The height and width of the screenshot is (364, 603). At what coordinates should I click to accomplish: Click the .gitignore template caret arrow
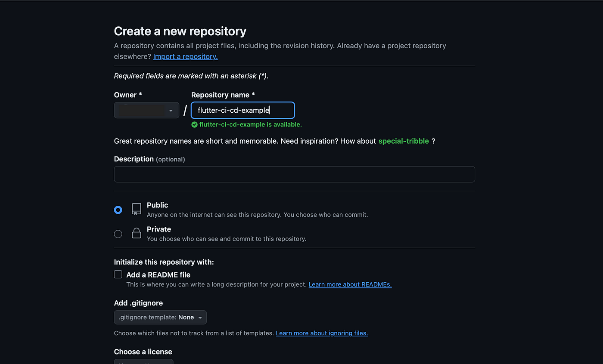pos(200,318)
